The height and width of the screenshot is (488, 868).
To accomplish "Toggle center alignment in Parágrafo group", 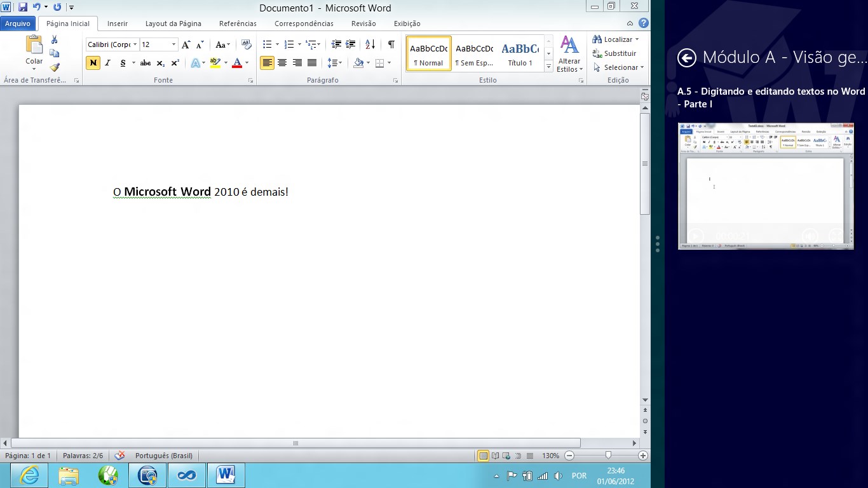I will pyautogui.click(x=282, y=63).
